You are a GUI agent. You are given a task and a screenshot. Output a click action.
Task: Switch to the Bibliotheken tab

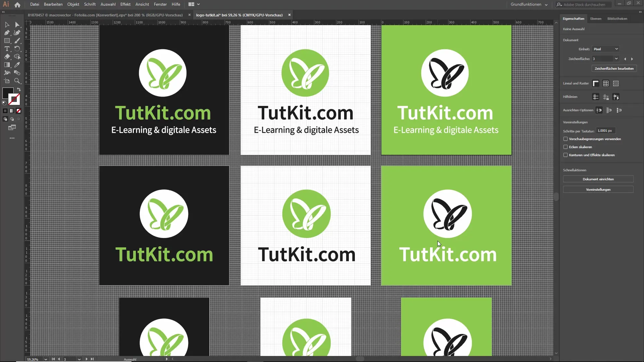[617, 19]
